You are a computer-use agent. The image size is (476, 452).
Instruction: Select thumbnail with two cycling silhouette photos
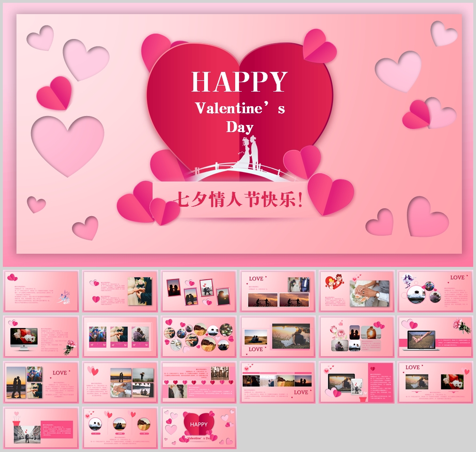coord(278,291)
